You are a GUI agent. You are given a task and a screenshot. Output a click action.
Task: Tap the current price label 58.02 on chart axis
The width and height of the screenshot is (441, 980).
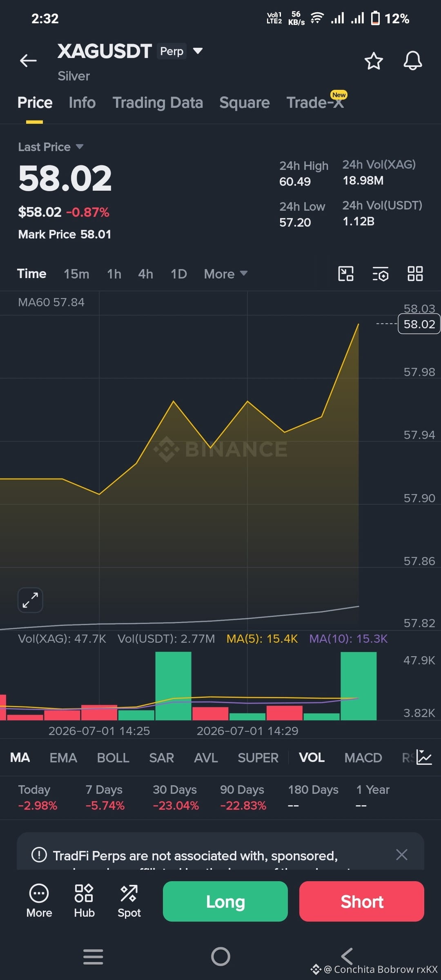(x=419, y=324)
